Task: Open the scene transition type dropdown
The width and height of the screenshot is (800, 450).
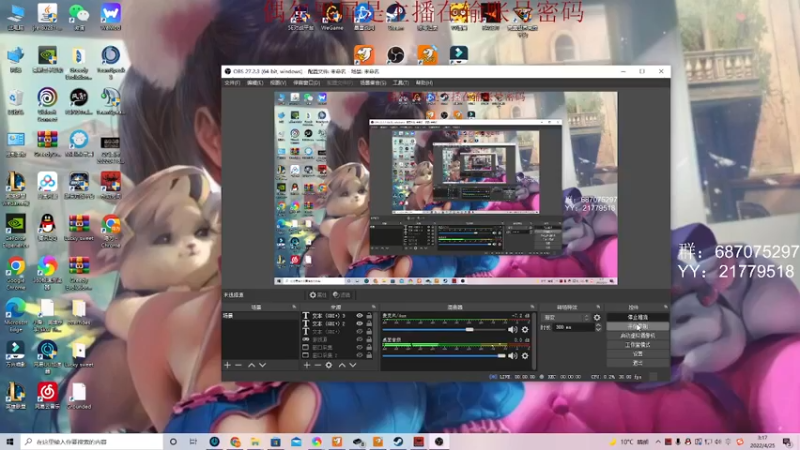Action: pyautogui.click(x=566, y=317)
